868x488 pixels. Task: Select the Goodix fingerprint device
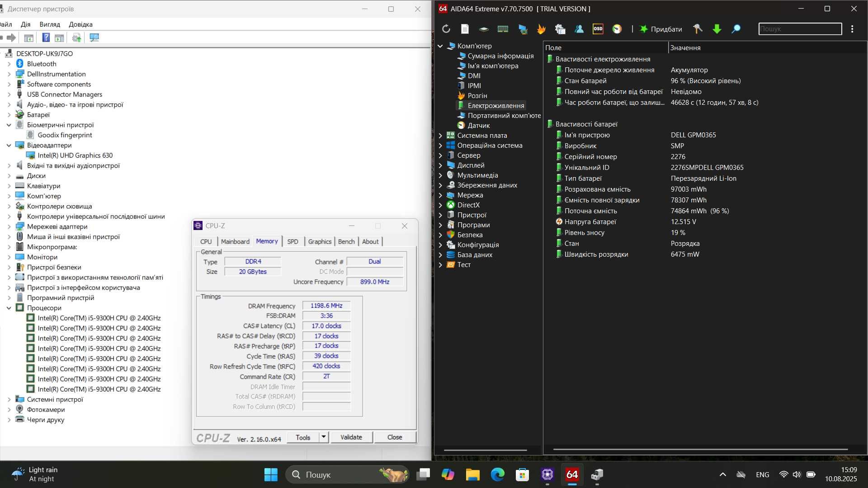[x=65, y=135]
